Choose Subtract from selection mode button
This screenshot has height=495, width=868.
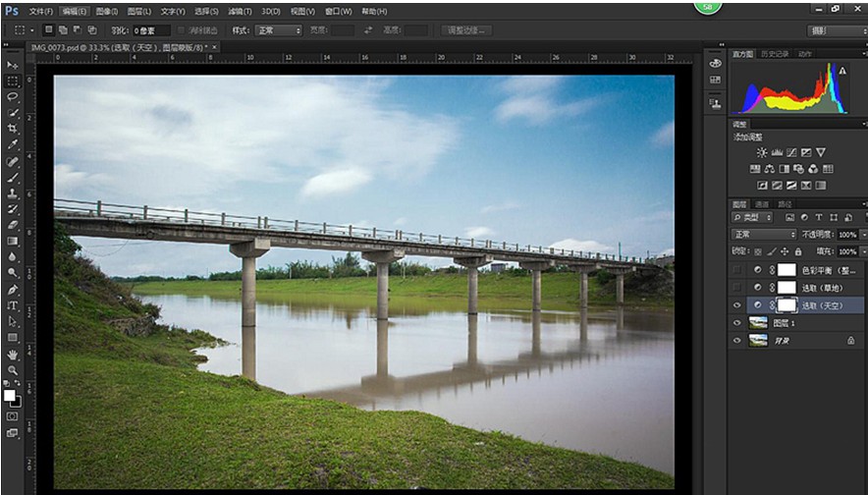(78, 29)
